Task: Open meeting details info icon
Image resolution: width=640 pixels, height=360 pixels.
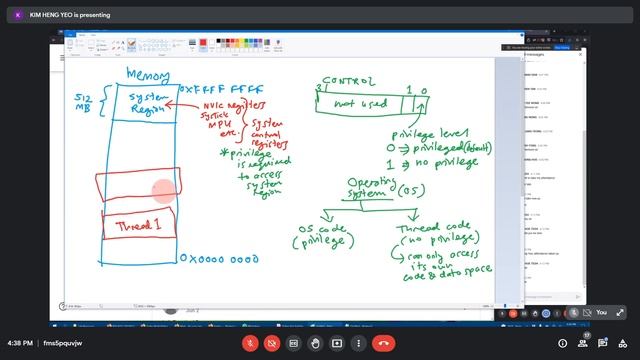Action: tap(562, 343)
